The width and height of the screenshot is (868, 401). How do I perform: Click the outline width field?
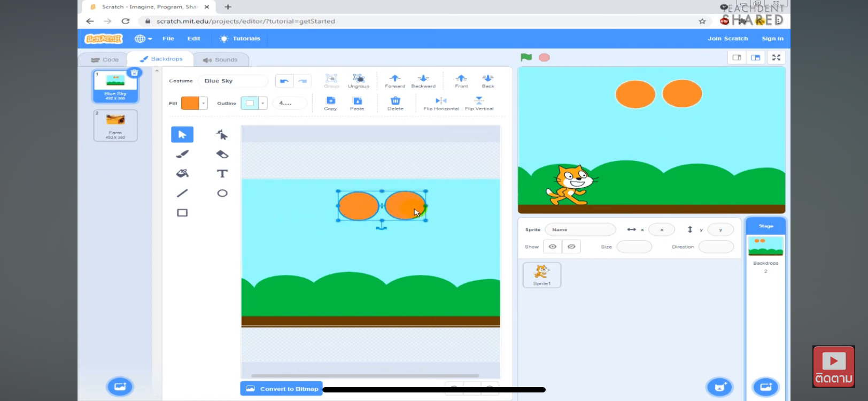pyautogui.click(x=289, y=103)
